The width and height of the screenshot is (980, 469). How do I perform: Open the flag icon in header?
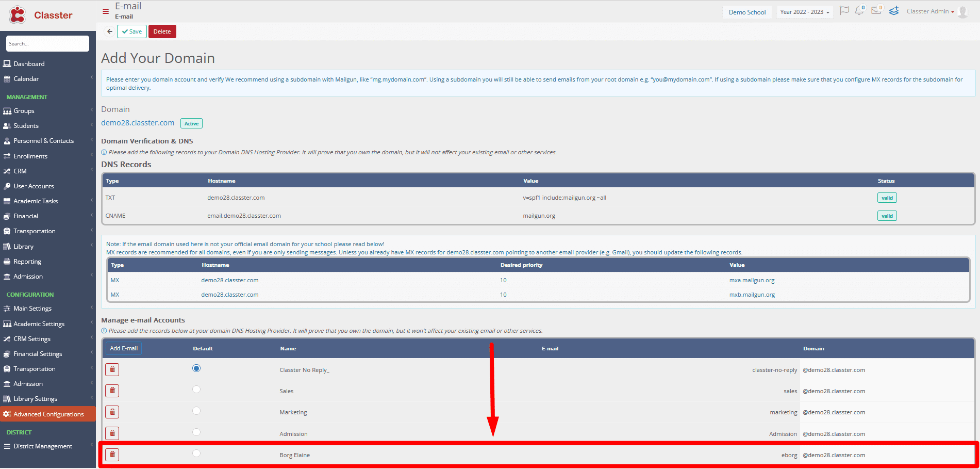click(x=844, y=11)
